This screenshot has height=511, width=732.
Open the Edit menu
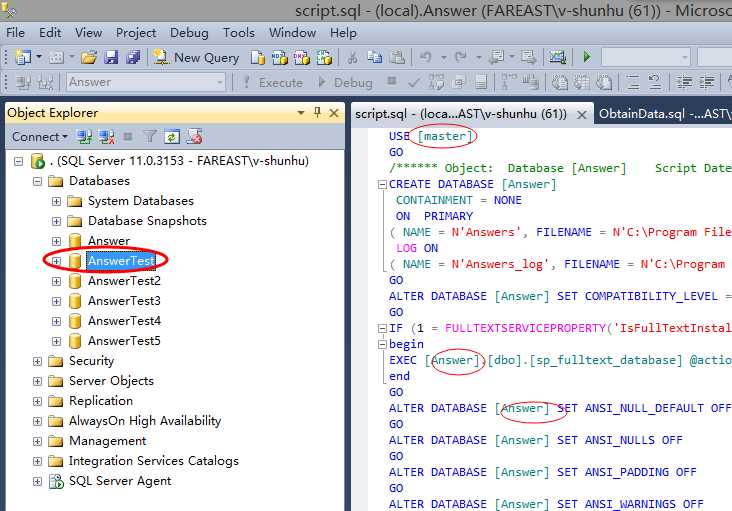(50, 33)
